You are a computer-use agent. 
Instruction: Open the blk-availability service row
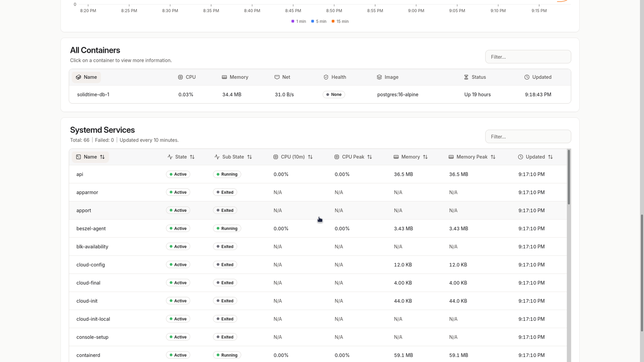point(318,247)
